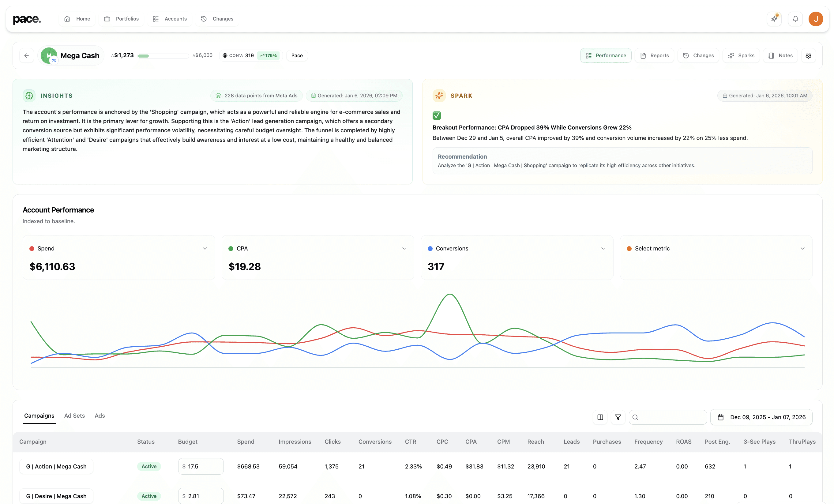Open the Notes panel

(780, 55)
